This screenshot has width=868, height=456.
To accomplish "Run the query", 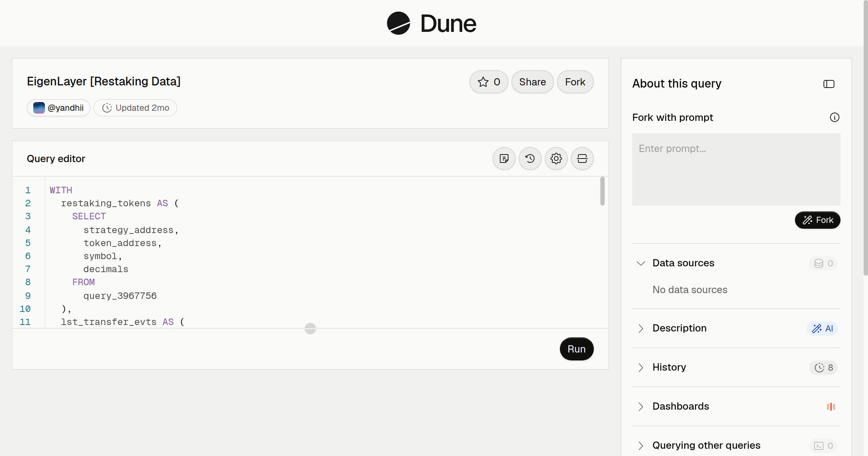I will 576,349.
